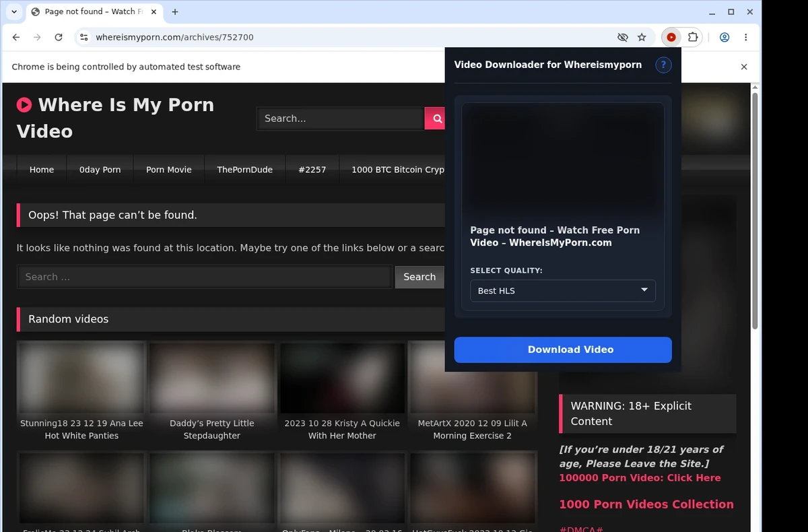Open the tab search chevron in Chrome
The width and height of the screenshot is (808, 532).
point(14,11)
